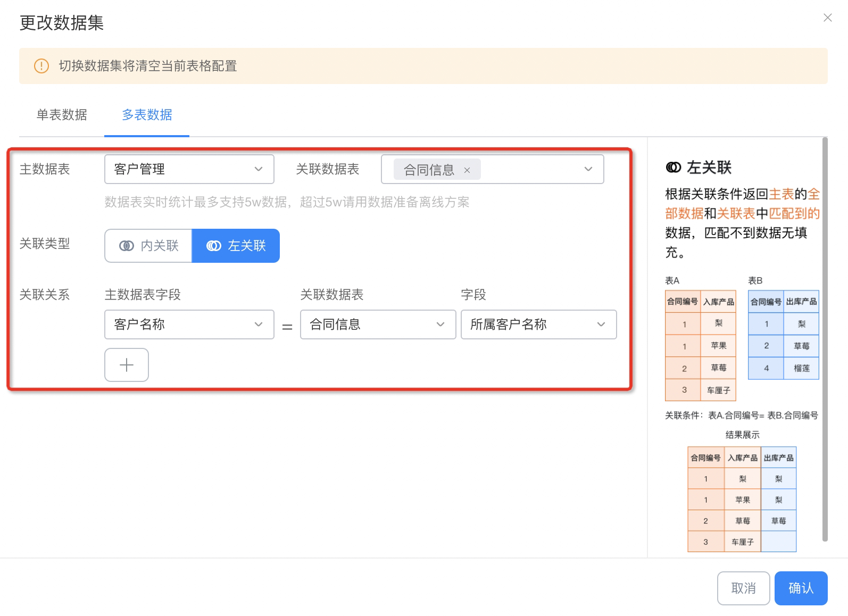The width and height of the screenshot is (848, 616).
Task: Close the 更改数据集 dialog with X
Action: (x=827, y=18)
